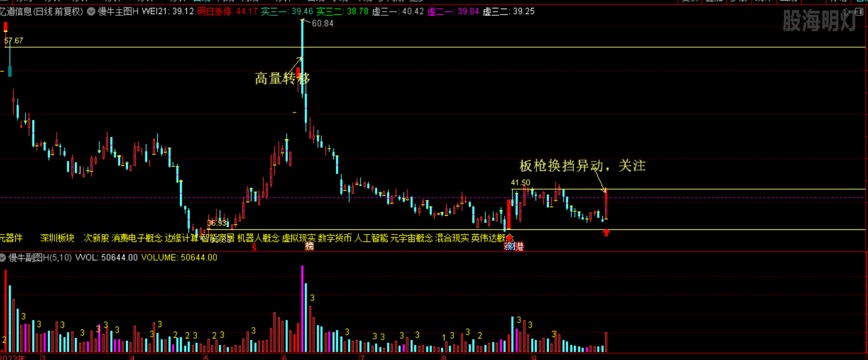Screen dimensions: 868x360
Task: Open the 智能家居 concept tag
Action: [x=217, y=238]
